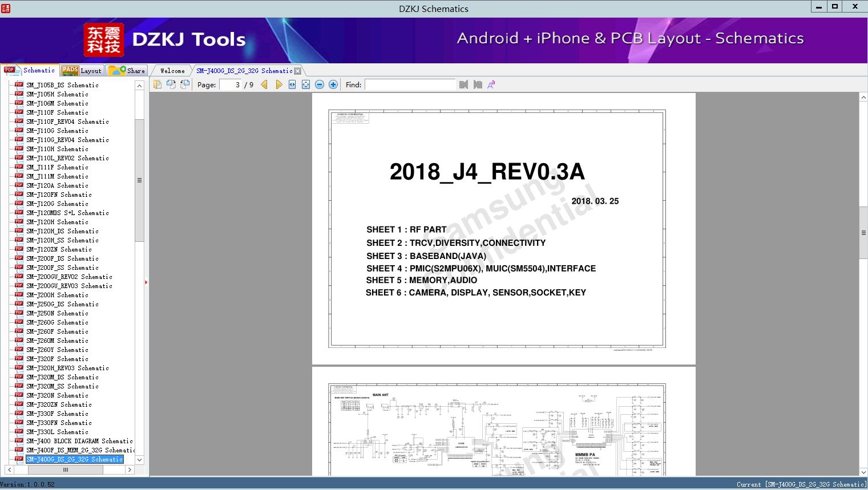Focus the Find text box
This screenshot has width=868, height=490.
pos(410,84)
